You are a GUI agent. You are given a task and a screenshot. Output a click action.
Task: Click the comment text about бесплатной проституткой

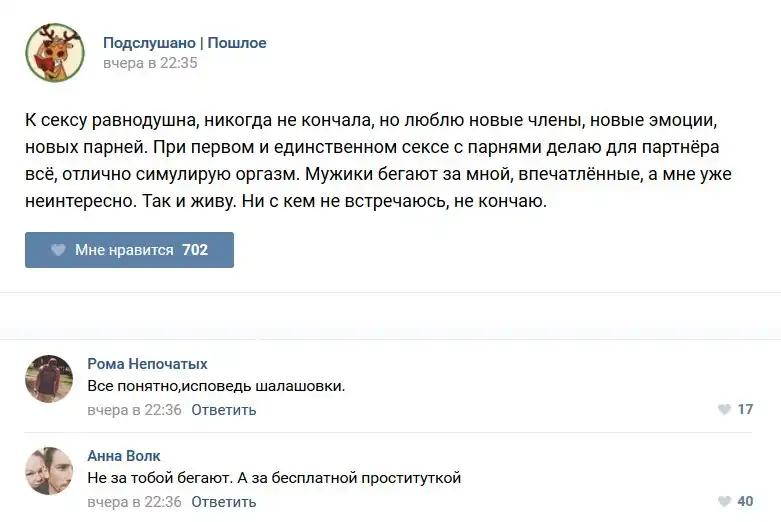(x=274, y=478)
